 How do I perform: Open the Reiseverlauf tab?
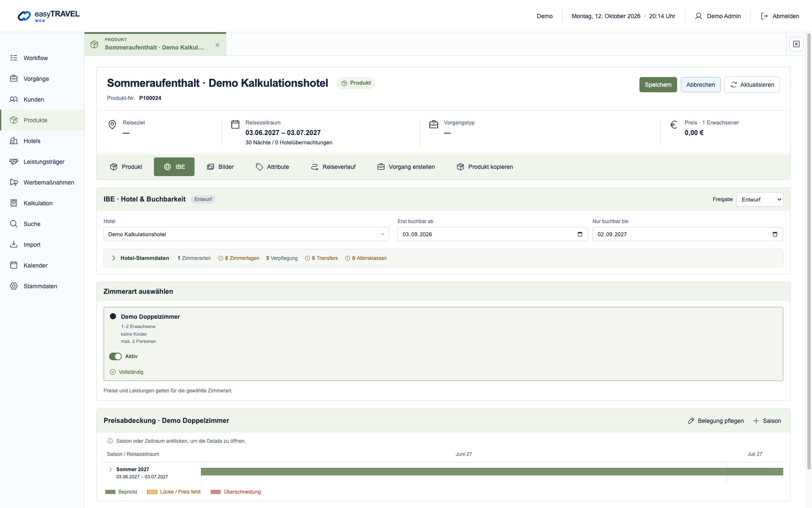coord(333,167)
